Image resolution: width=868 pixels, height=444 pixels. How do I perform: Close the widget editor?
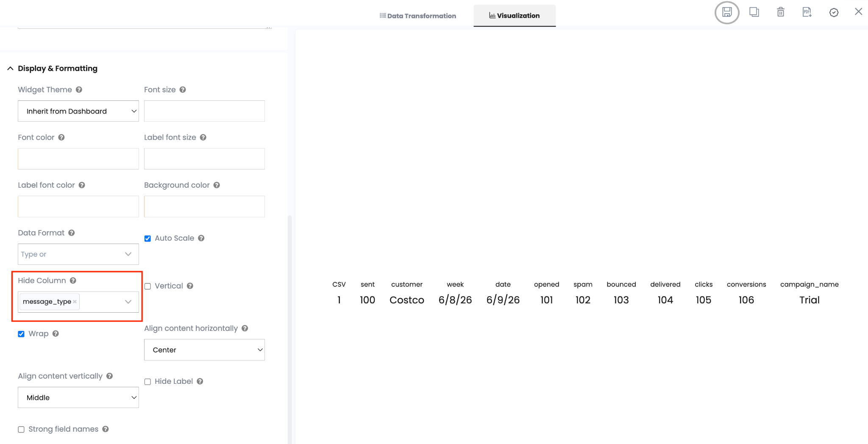click(858, 11)
